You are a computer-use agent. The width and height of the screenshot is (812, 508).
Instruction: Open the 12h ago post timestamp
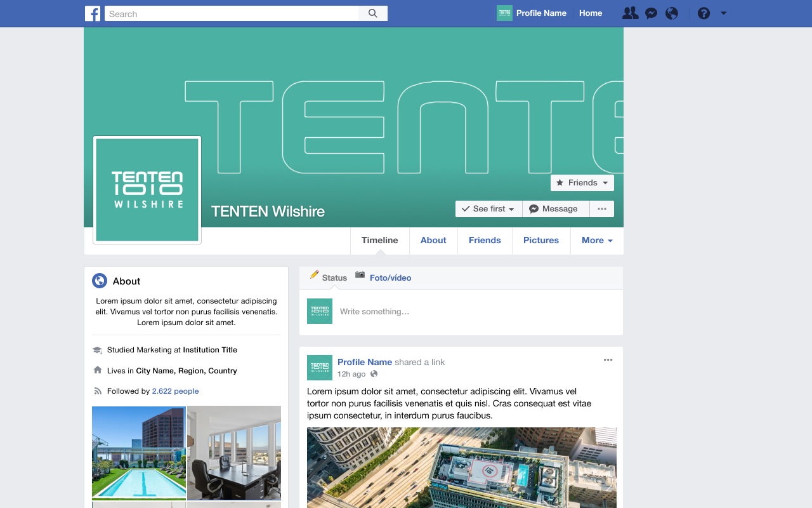coord(351,374)
